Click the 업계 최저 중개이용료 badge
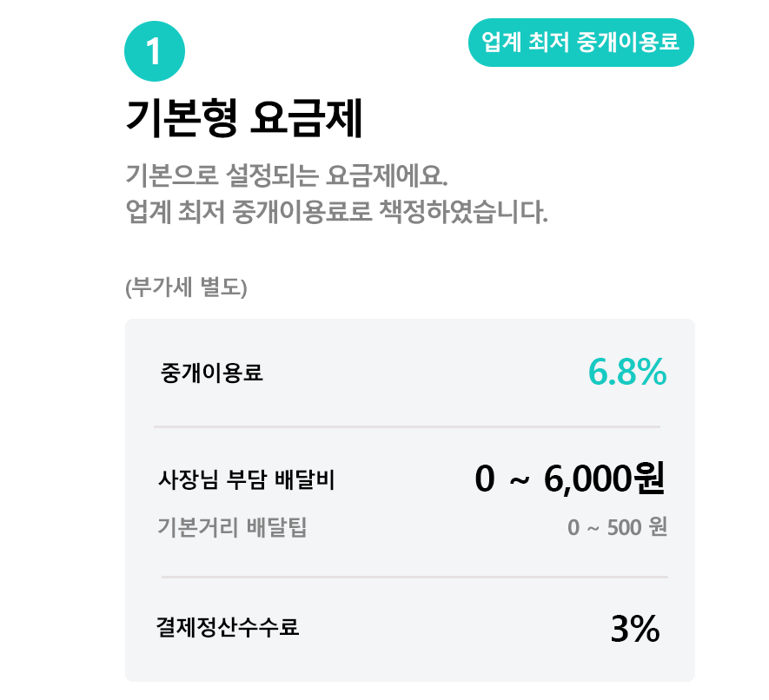Image resolution: width=769 pixels, height=700 pixels. point(580,43)
